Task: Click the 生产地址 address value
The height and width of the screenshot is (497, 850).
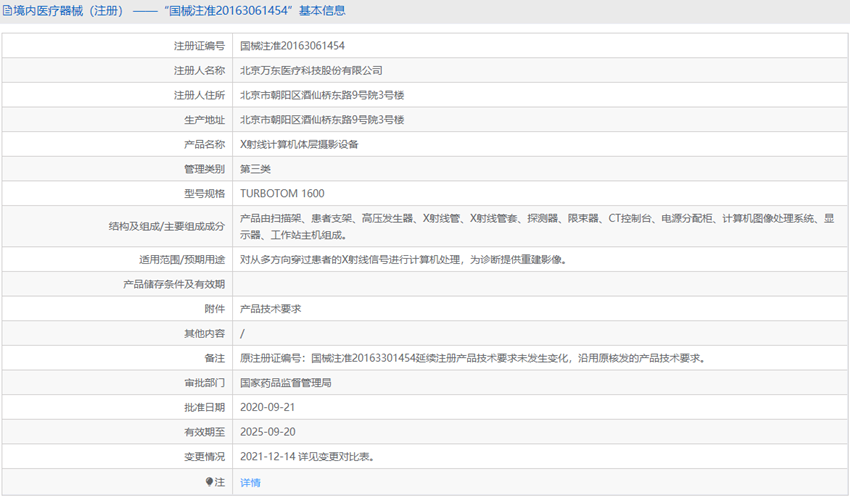Action: [x=322, y=120]
